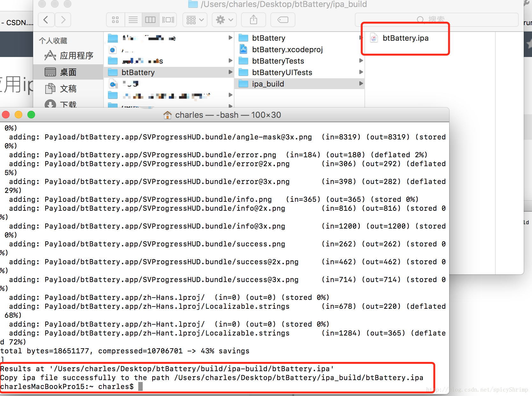532x396 pixels.
Task: Open the gear action menu
Action: [x=224, y=20]
